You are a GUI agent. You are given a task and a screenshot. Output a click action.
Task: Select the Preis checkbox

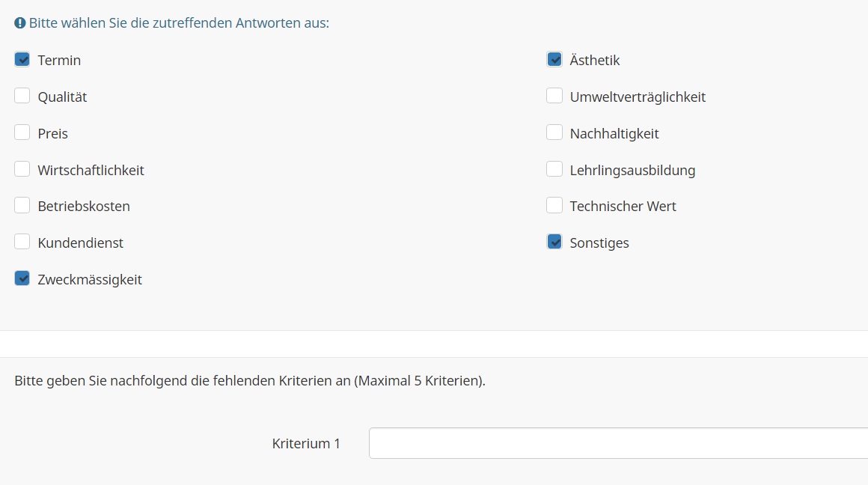pyautogui.click(x=22, y=133)
